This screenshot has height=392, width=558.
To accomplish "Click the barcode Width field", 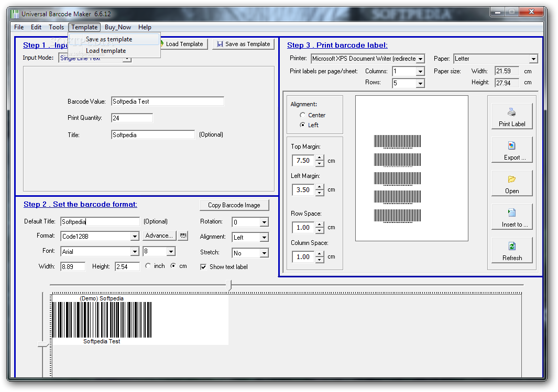I will pos(73,266).
